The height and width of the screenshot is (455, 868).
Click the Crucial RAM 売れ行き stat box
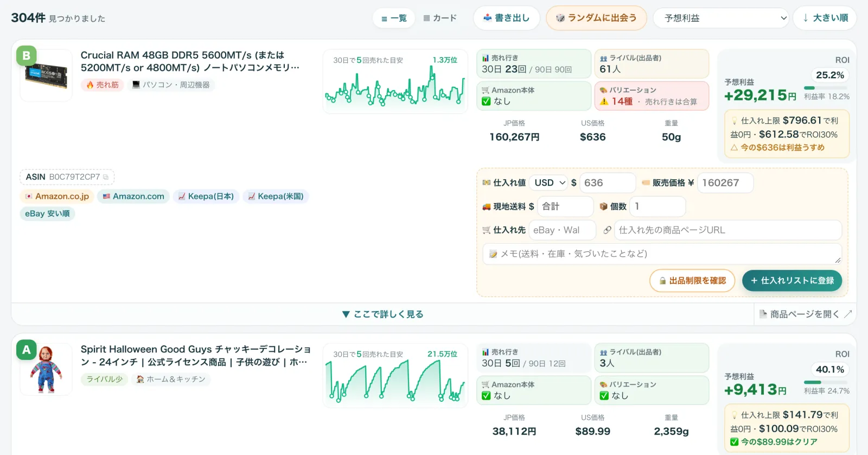click(x=534, y=64)
